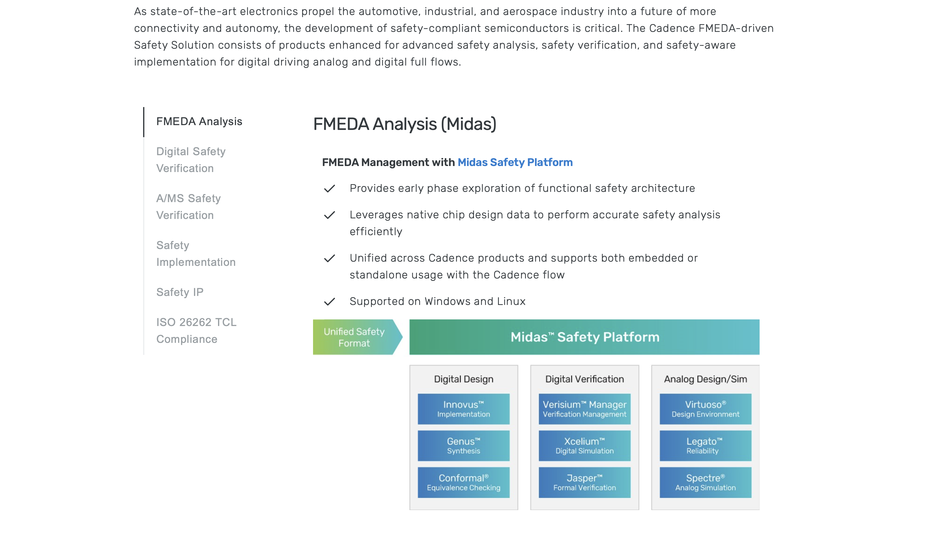
Task: Click the FMEDA Analysis (Midas) heading
Action: [x=404, y=124]
